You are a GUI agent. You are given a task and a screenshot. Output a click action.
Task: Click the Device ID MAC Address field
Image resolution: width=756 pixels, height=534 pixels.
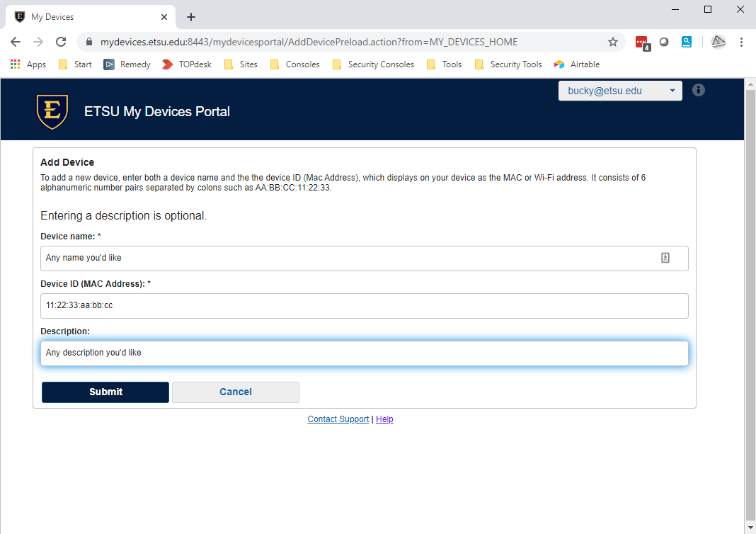[x=364, y=306]
